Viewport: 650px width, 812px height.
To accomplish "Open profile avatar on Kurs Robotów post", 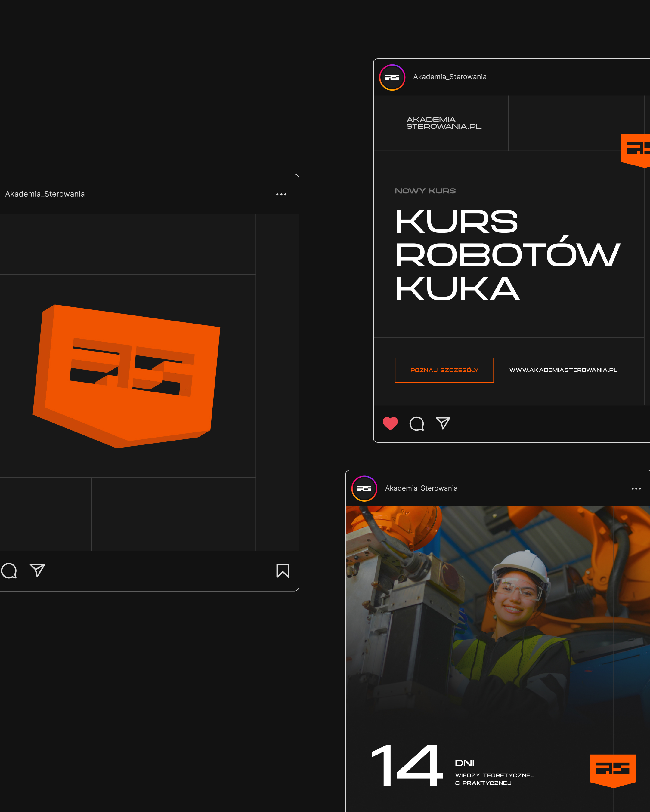I will (392, 77).
